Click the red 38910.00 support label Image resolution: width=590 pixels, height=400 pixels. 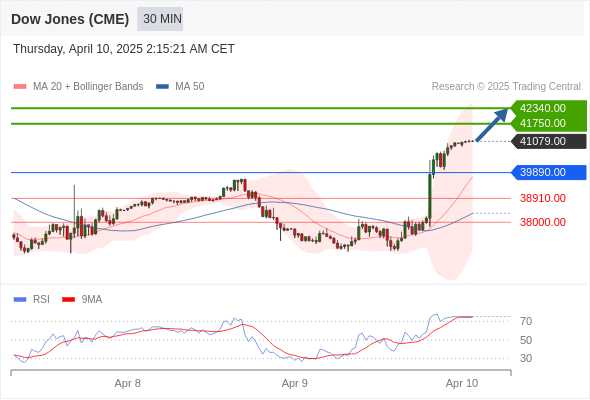click(x=543, y=198)
